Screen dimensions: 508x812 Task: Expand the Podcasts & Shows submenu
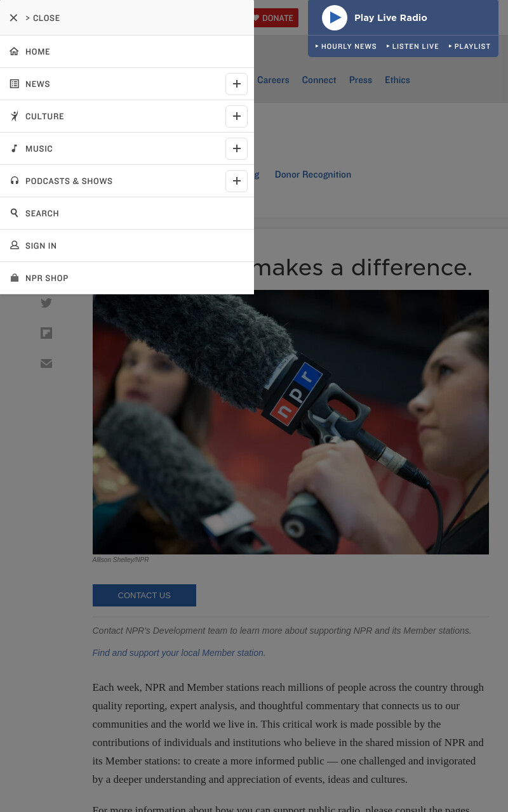click(236, 181)
